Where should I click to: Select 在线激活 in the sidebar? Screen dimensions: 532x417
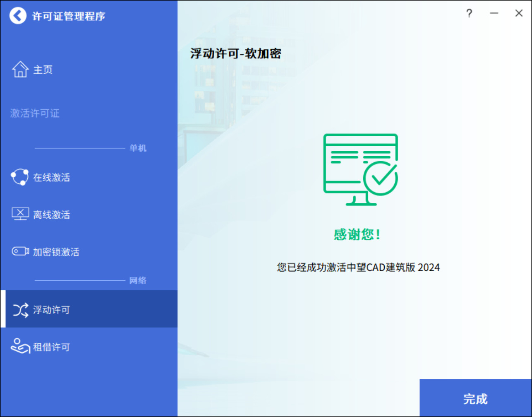click(51, 178)
